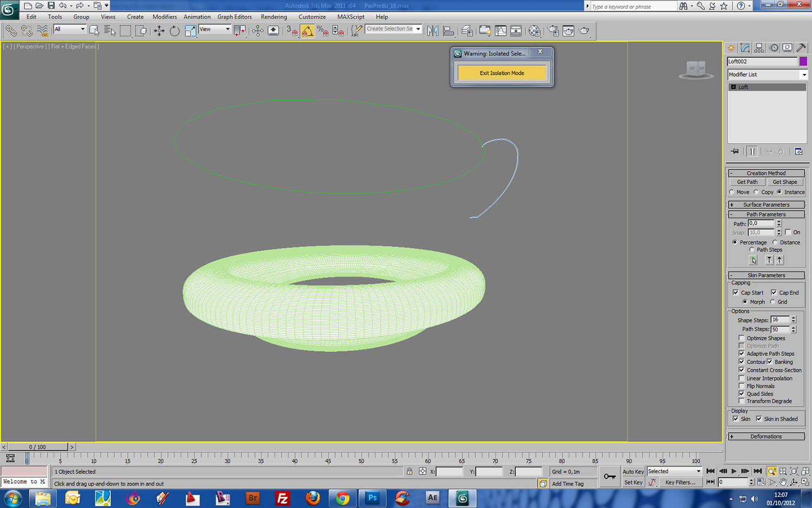Click the Mirror tool icon
This screenshot has width=812, height=508.
(x=433, y=31)
